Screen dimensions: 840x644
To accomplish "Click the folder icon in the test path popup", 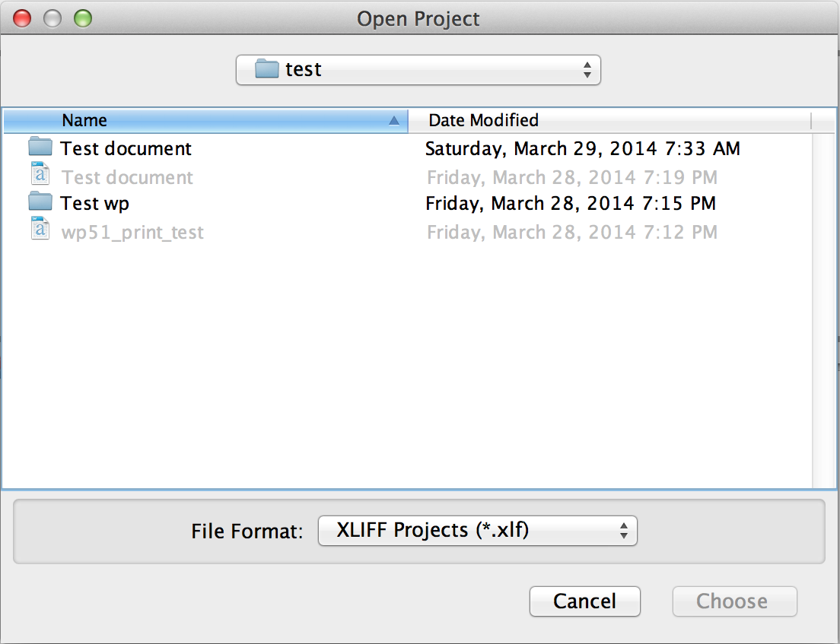I will [267, 69].
